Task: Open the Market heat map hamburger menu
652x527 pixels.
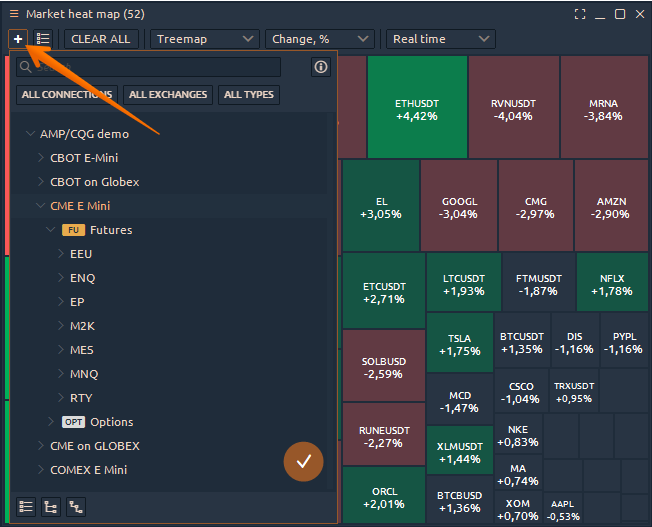Action: (x=13, y=14)
